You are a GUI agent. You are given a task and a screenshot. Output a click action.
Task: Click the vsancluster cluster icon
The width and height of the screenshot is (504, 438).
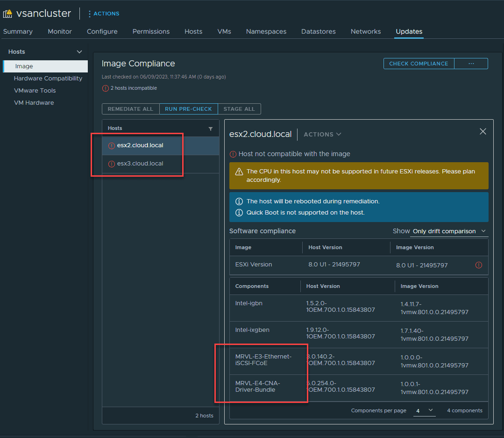tap(8, 14)
